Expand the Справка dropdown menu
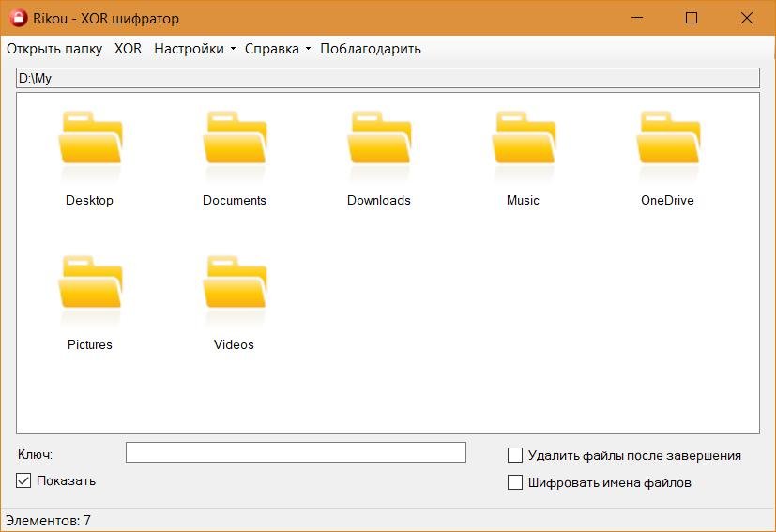Screen dimensions: 776x532 coord(278,49)
